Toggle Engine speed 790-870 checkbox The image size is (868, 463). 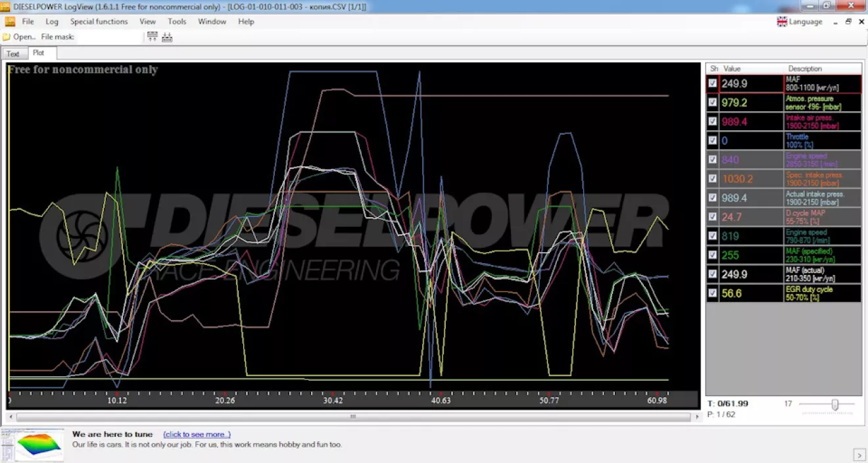pyautogui.click(x=713, y=236)
